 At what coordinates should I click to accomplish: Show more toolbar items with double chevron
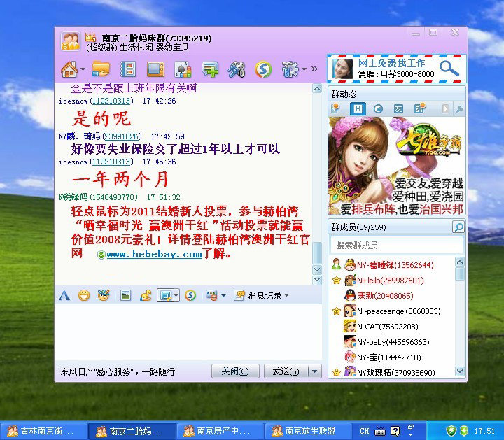pyautogui.click(x=314, y=69)
